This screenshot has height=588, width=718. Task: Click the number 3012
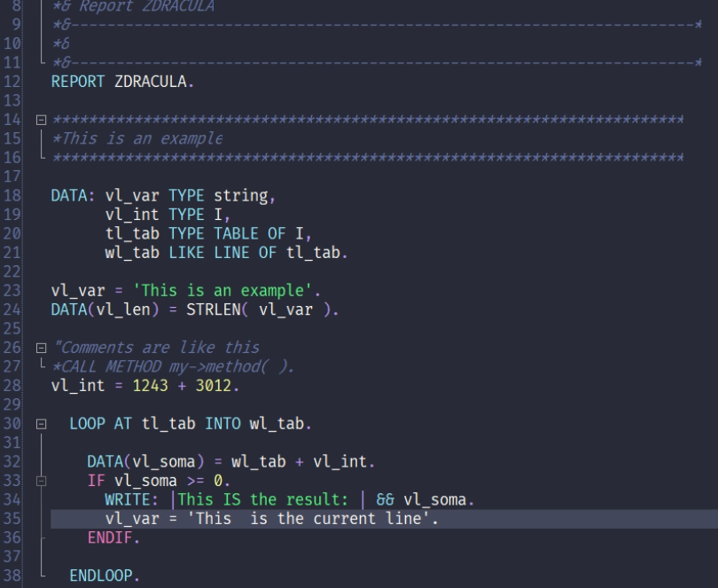click(214, 386)
